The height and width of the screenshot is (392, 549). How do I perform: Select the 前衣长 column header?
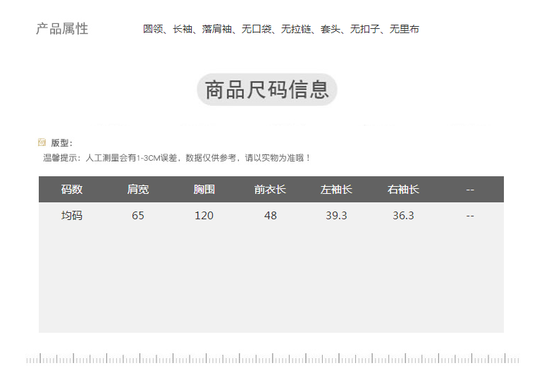click(270, 190)
